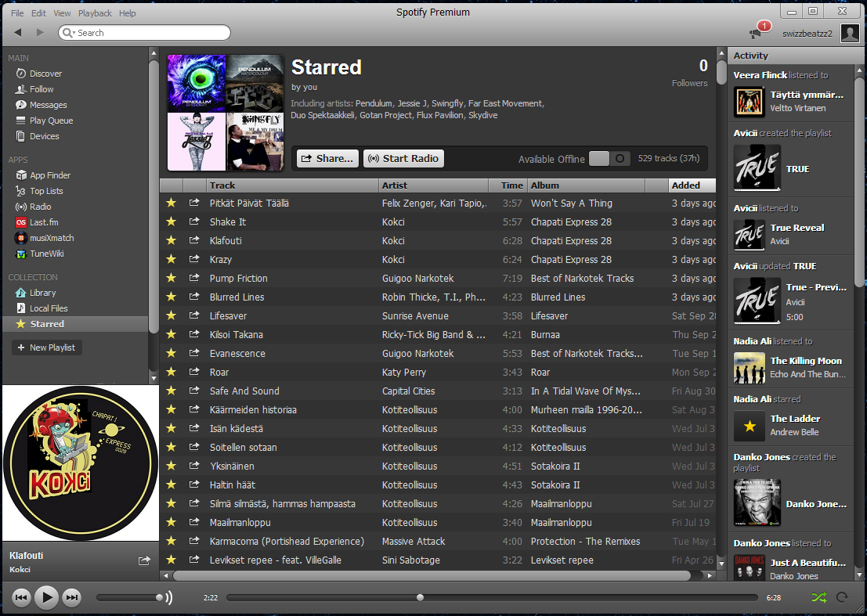Click the Start Radio button

point(403,158)
